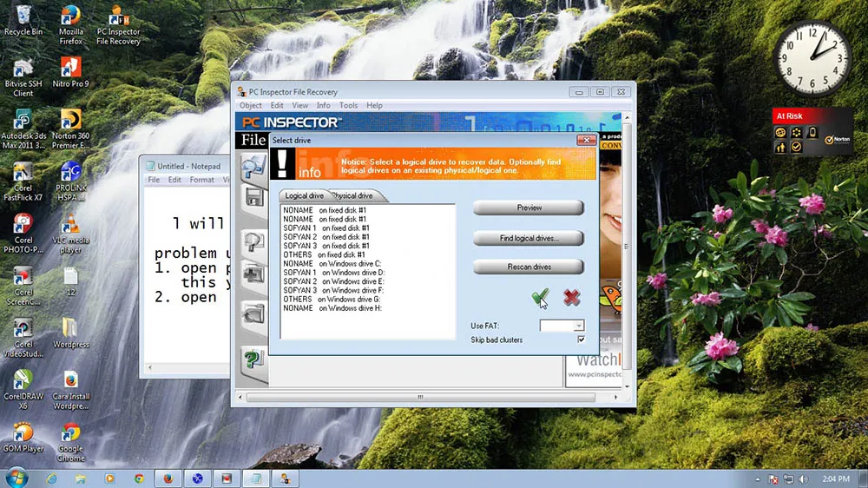This screenshot has width=868, height=488.
Task: Click the question mark Help sidebar icon
Action: (x=253, y=360)
